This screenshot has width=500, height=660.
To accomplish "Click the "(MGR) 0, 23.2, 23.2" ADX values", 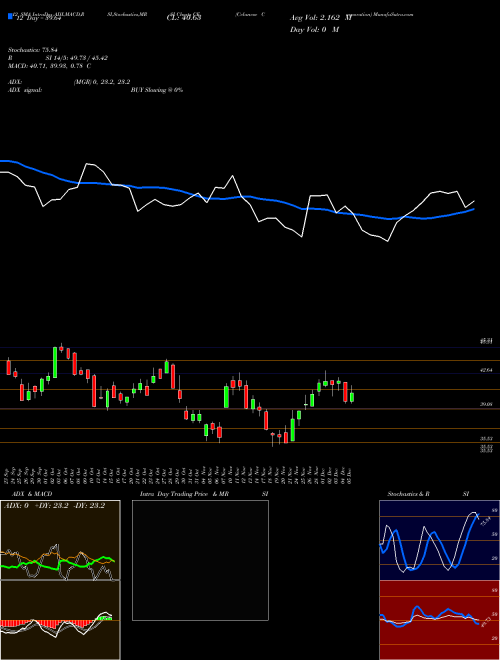I will pos(101,82).
